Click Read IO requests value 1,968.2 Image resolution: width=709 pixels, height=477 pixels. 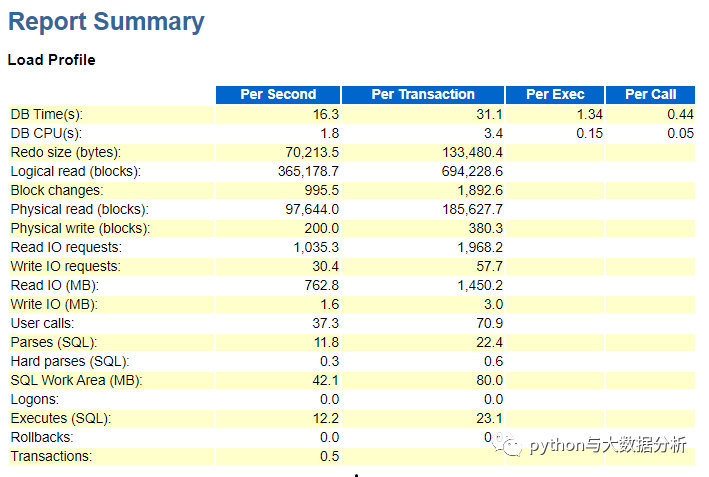click(x=480, y=247)
